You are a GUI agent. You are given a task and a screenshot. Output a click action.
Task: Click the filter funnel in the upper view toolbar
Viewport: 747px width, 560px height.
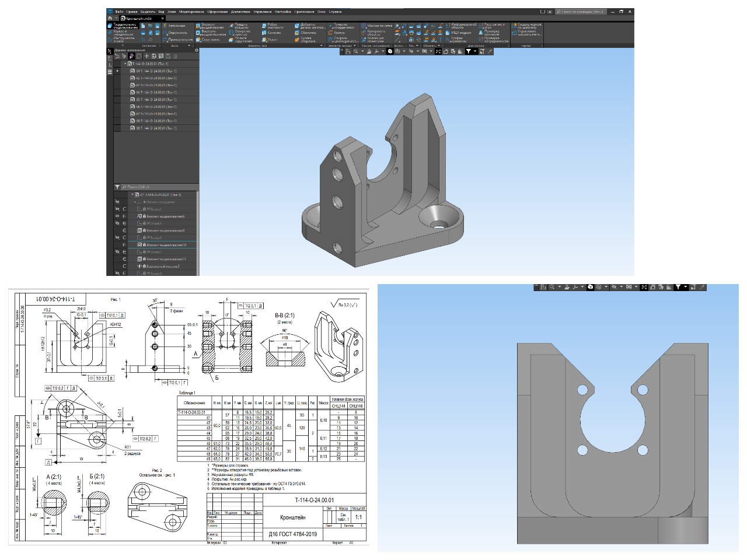pos(468,51)
